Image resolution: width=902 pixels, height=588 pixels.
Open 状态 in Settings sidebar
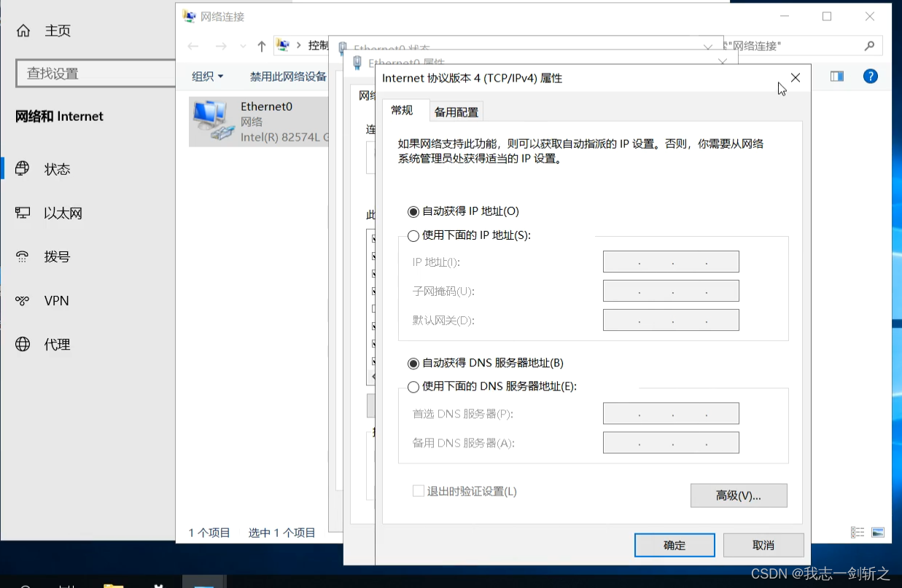[x=44, y=169]
